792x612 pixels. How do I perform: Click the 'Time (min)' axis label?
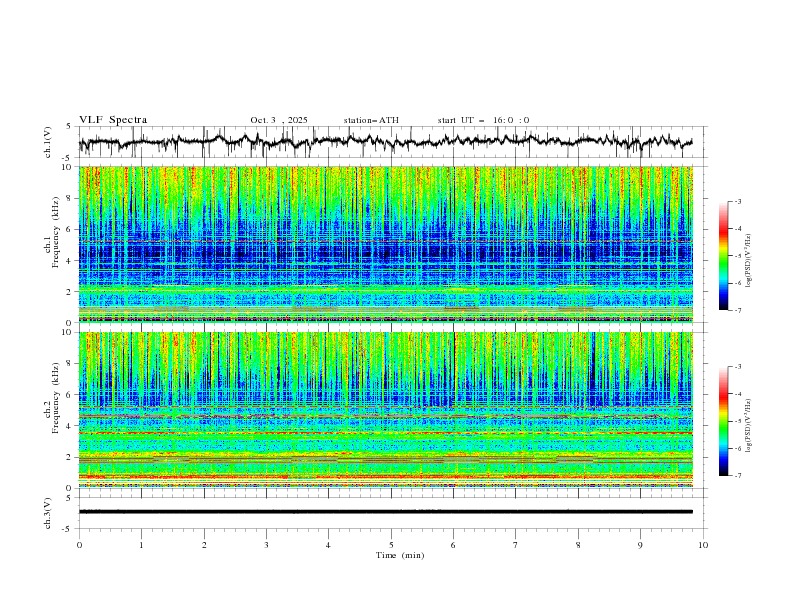pos(400,555)
